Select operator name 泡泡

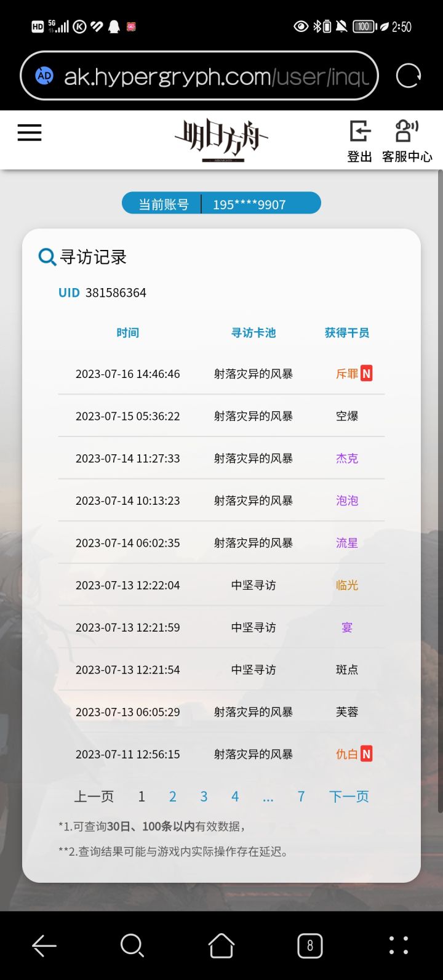(347, 500)
